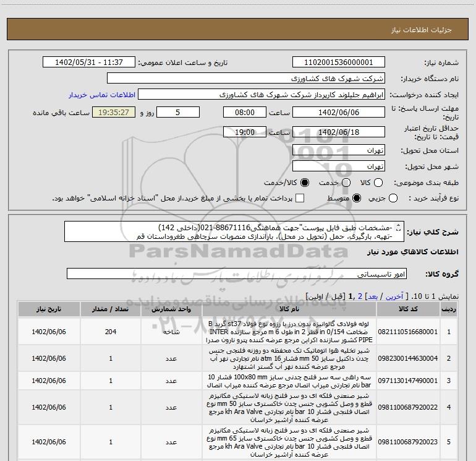Click the announcement date field 1402/05/31 - 11:37
The width and height of the screenshot is (476, 461).
pos(89,62)
